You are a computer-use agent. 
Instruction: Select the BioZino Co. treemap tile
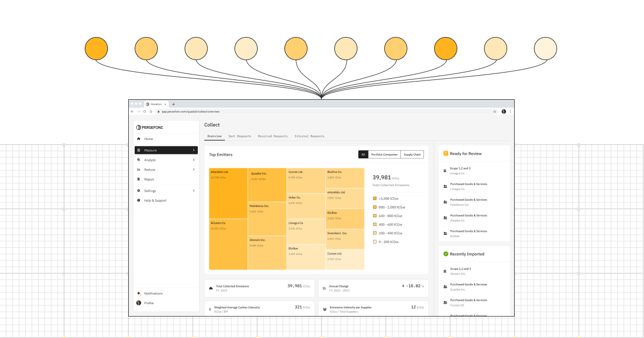345,178
